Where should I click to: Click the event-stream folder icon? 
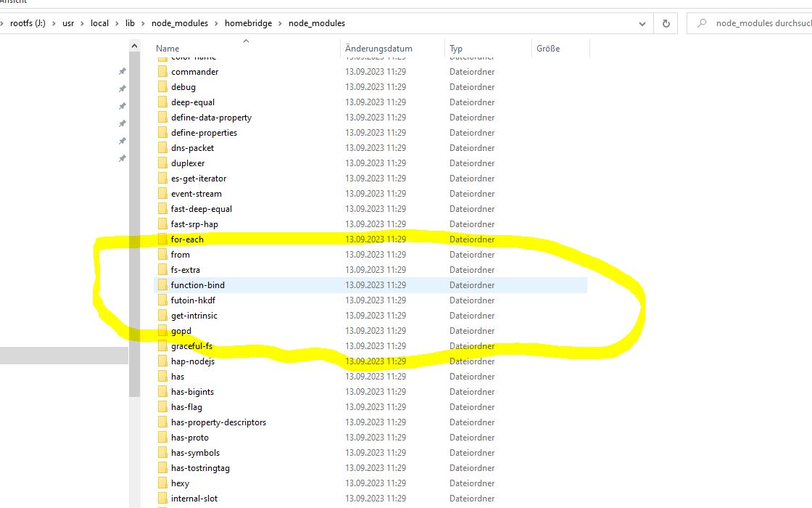162,194
